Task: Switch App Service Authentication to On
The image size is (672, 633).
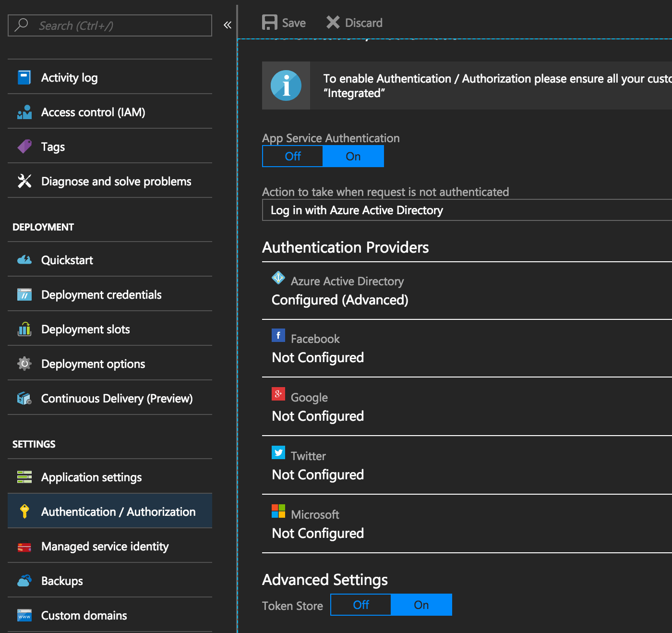Action: pos(353,156)
